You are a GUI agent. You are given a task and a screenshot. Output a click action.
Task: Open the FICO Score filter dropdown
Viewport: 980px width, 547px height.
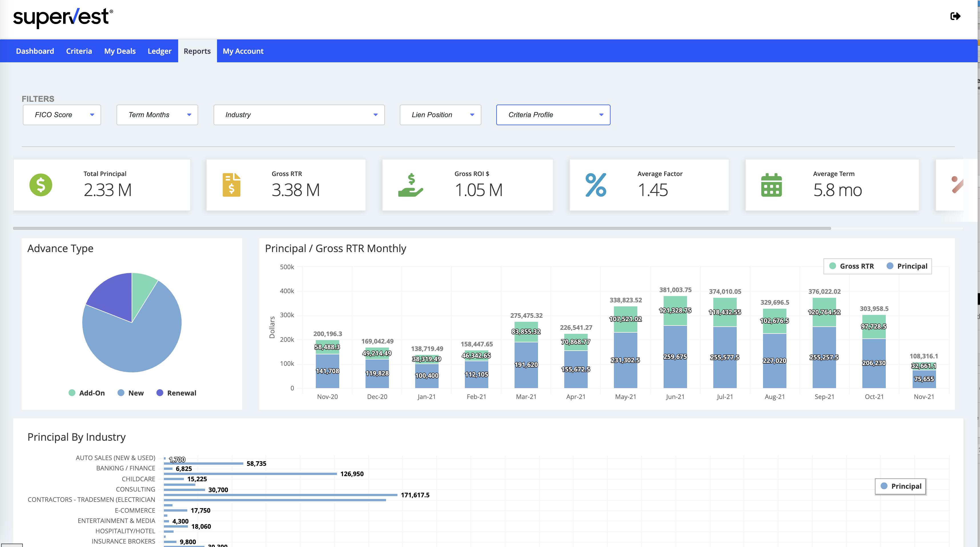pos(62,115)
